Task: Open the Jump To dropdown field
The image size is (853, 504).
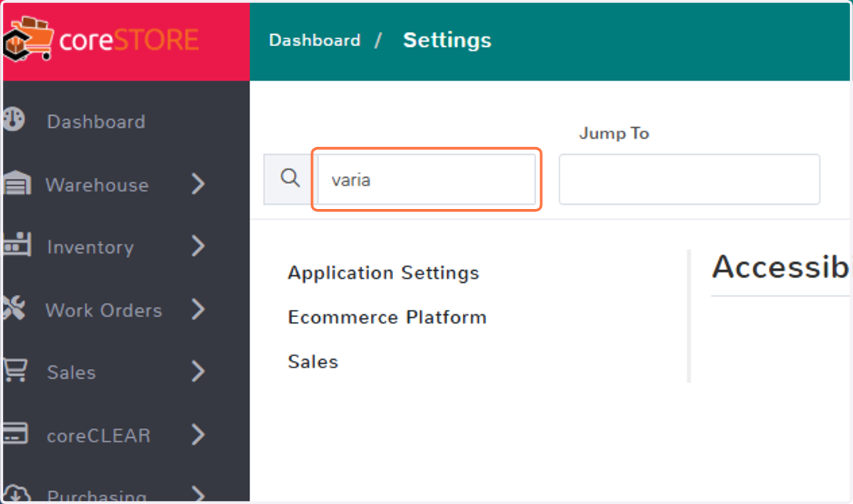Action: pyautogui.click(x=690, y=179)
